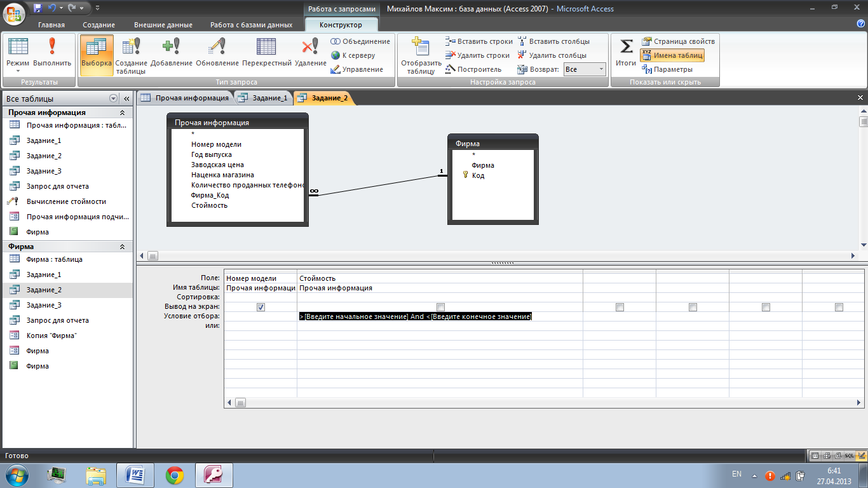
Task: Click Вставить строки
Action: click(x=479, y=41)
